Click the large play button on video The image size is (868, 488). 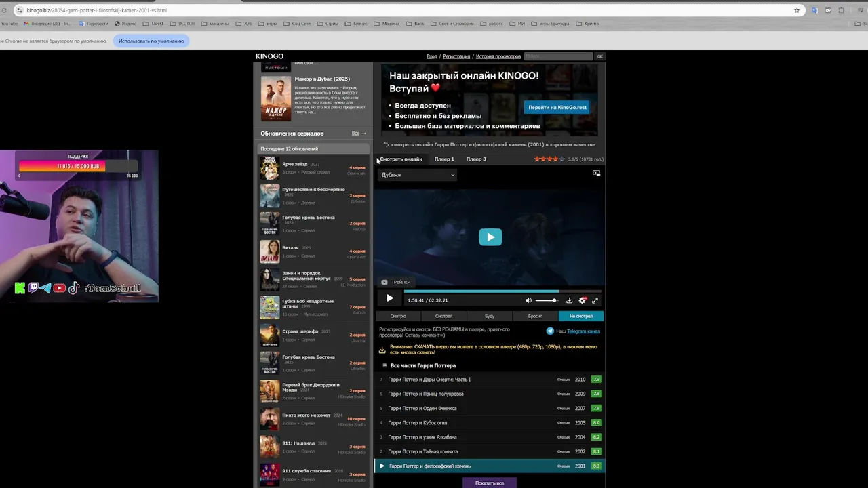coord(490,237)
